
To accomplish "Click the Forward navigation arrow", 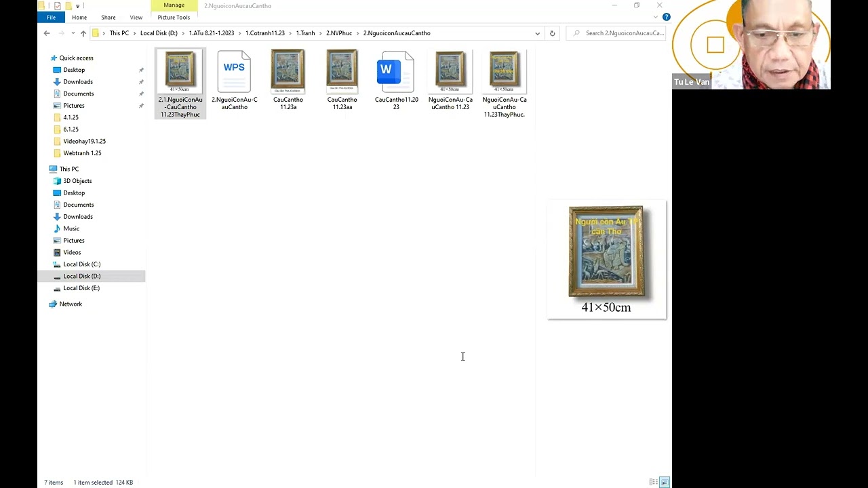I will (62, 33).
